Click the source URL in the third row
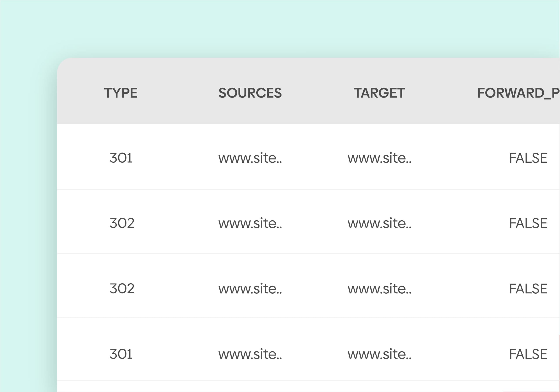The width and height of the screenshot is (560, 392). pyautogui.click(x=250, y=289)
